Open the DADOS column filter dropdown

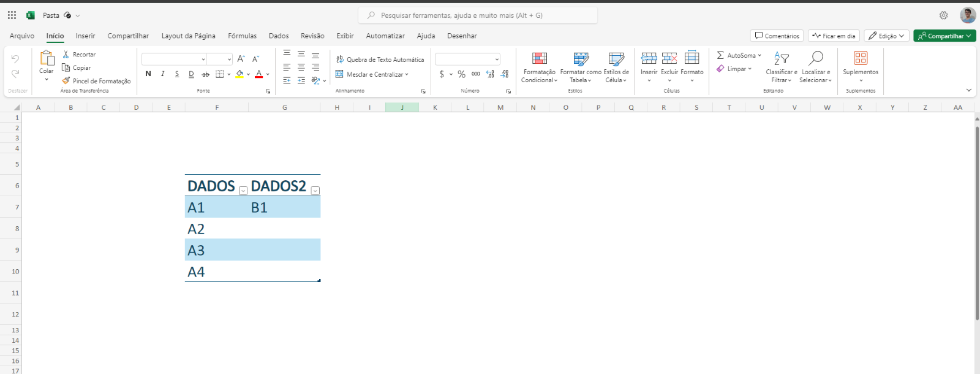click(x=243, y=191)
